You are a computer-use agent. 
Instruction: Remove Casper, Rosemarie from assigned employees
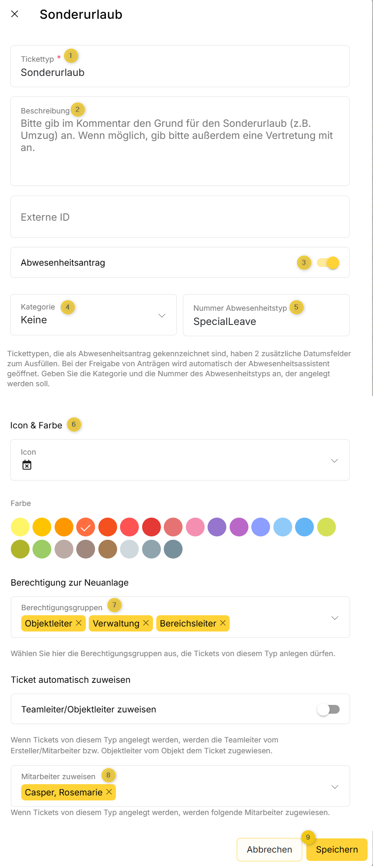(109, 792)
